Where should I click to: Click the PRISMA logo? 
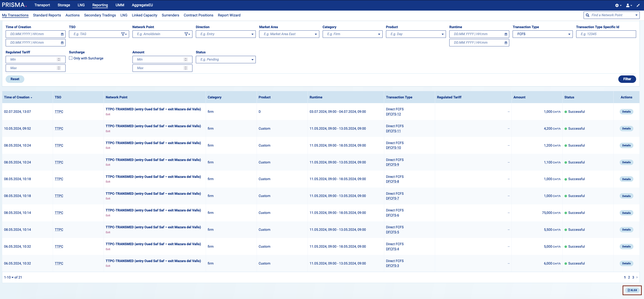pos(14,5)
